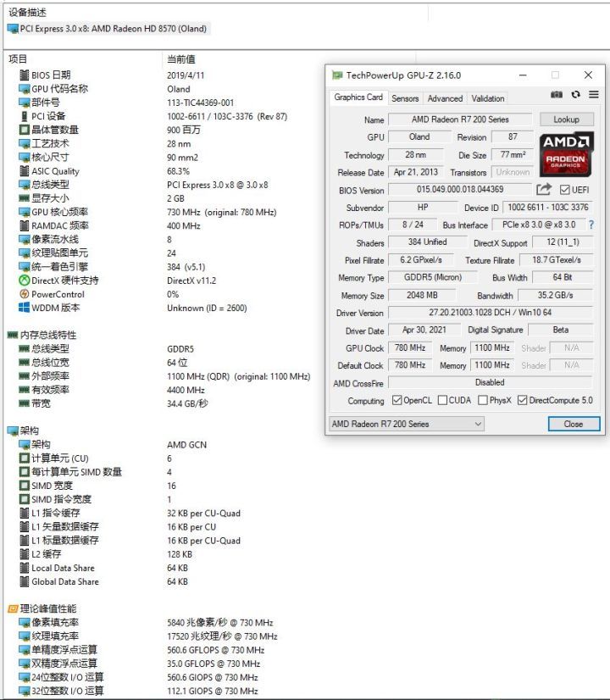Select the GPU 核心频率 row
This screenshot has height=700, width=610.
(60, 212)
